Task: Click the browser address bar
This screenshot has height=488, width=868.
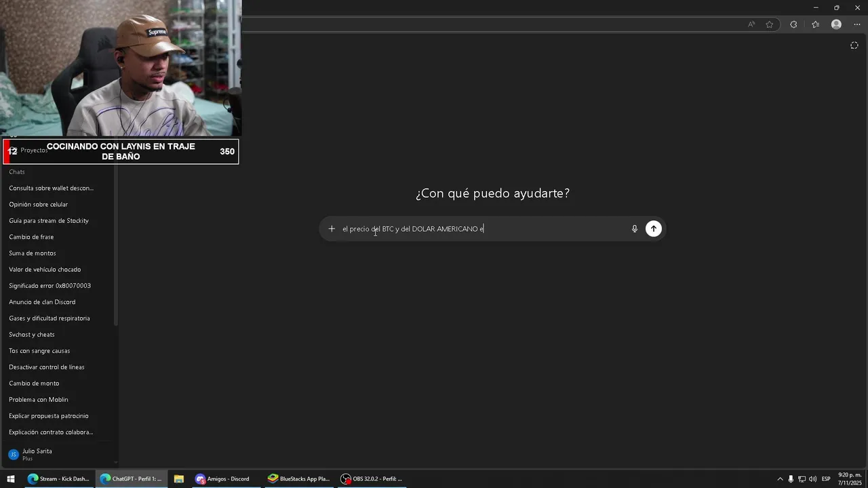Action: click(491, 24)
